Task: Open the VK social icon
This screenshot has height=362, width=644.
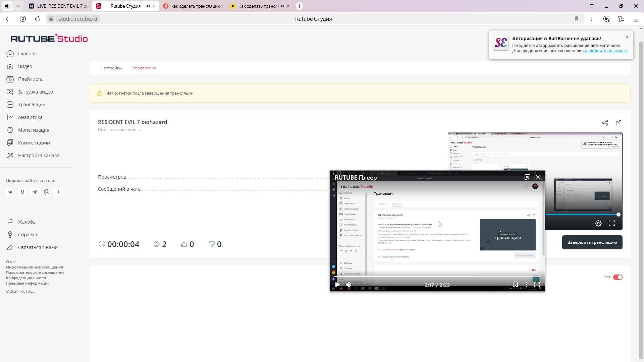Action: click(10, 192)
